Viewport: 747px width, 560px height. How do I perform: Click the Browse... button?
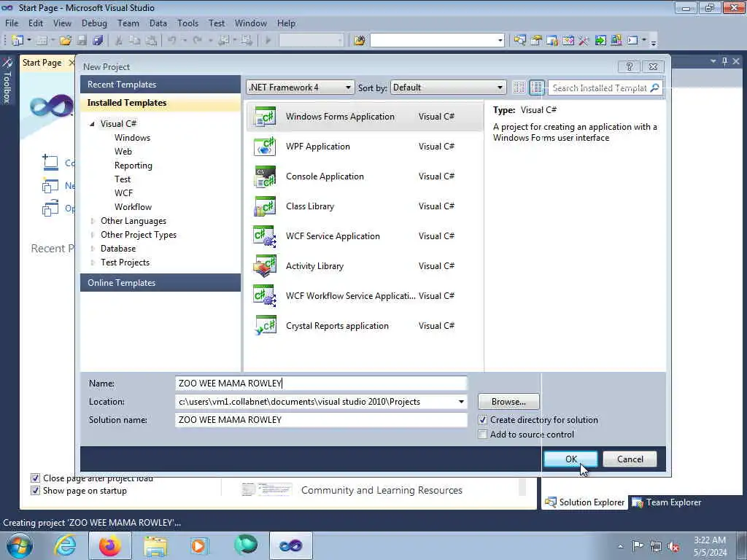[x=508, y=402]
